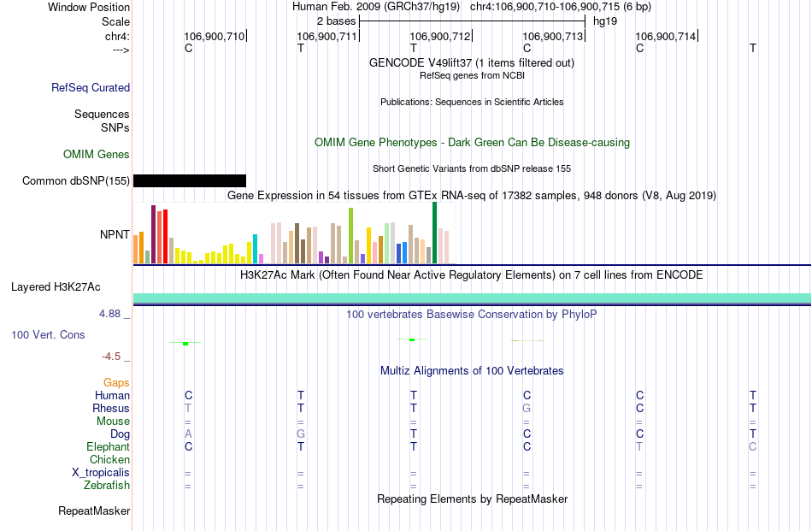Click the tall maroon bar in NPNT chart
This screenshot has width=812, height=531.
click(x=153, y=234)
